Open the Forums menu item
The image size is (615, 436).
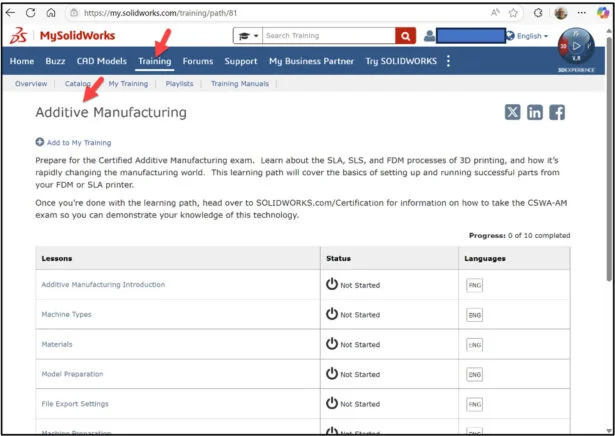(x=198, y=61)
